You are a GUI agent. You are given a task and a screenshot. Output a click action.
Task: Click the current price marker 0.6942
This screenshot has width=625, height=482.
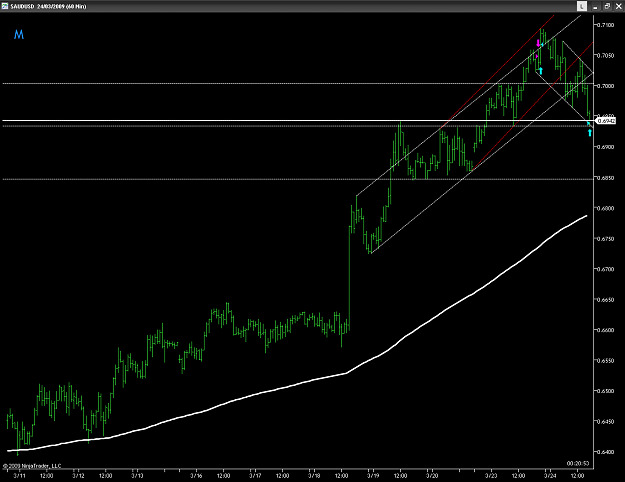click(x=607, y=120)
